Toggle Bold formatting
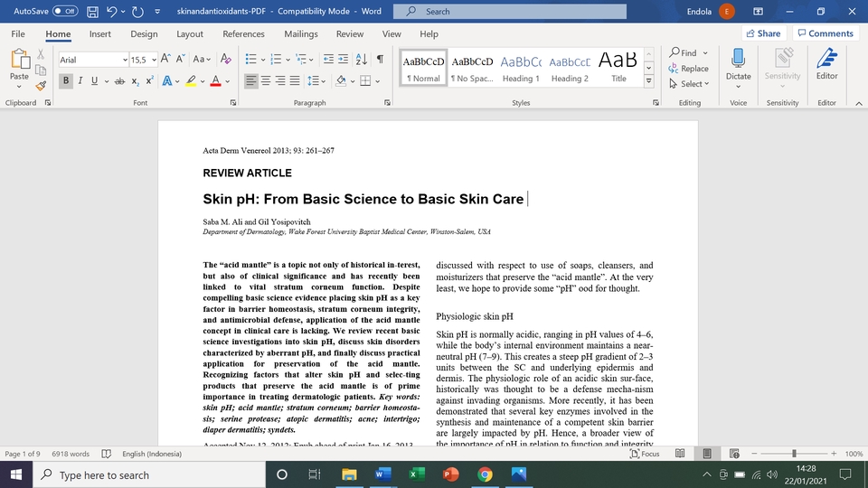Viewport: 868px width, 488px height. click(66, 80)
